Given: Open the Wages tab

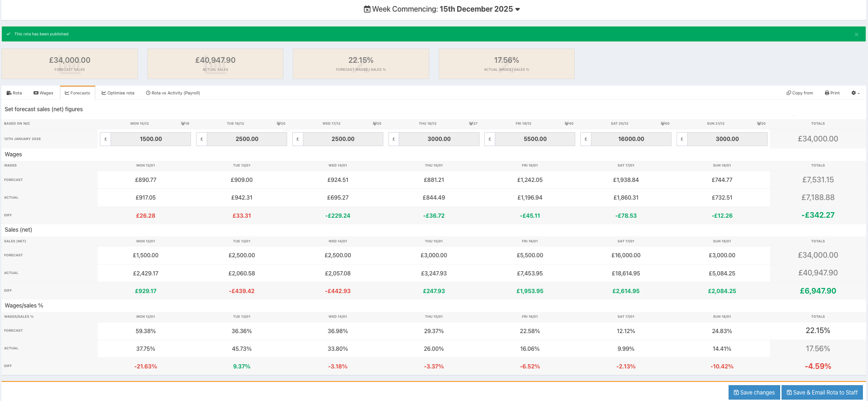Looking at the screenshot, I should 43,93.
